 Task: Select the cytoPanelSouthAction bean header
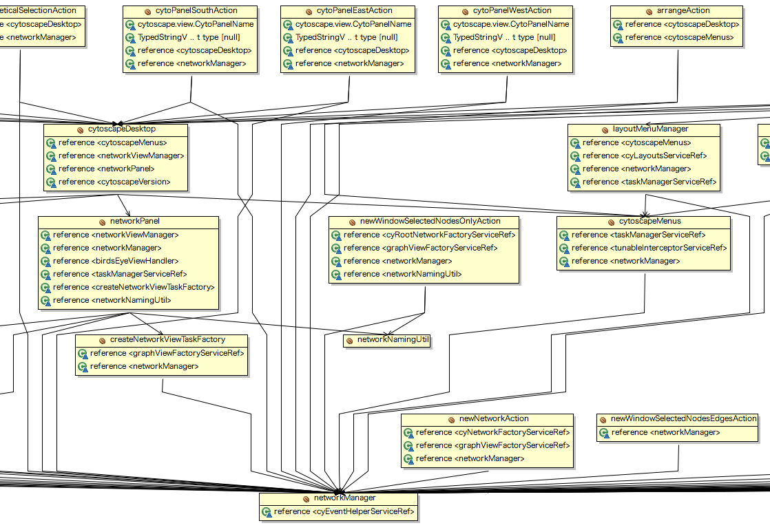tap(191, 11)
